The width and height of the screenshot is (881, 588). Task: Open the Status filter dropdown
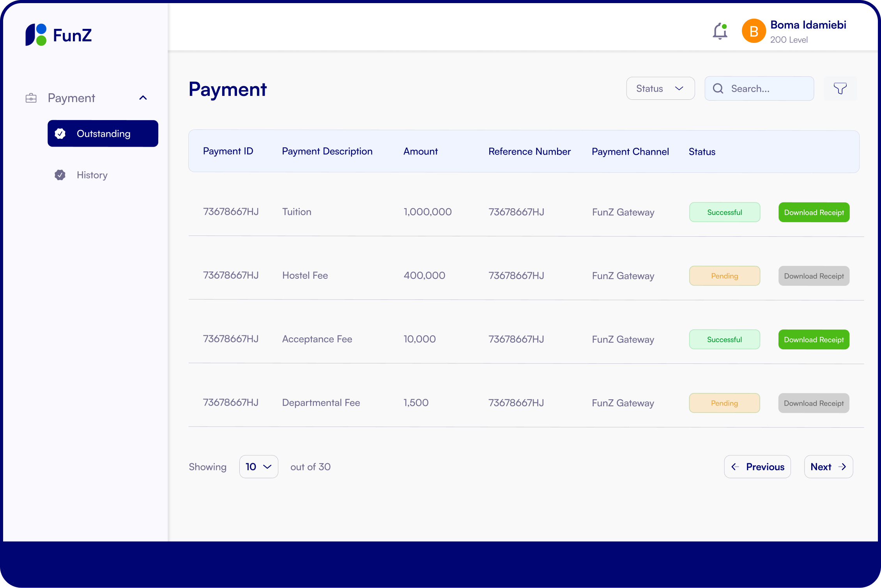click(x=660, y=89)
